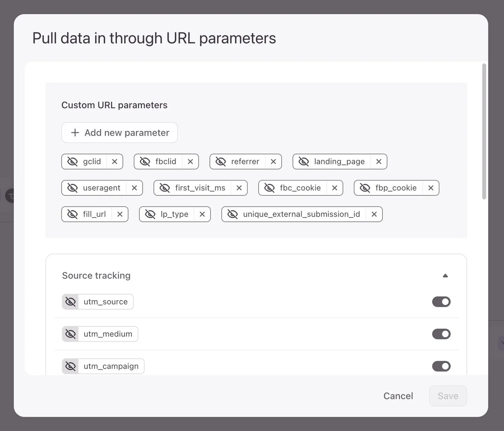The height and width of the screenshot is (431, 504).
Task: Click the eye icon on landing_page
Action: [x=304, y=161]
